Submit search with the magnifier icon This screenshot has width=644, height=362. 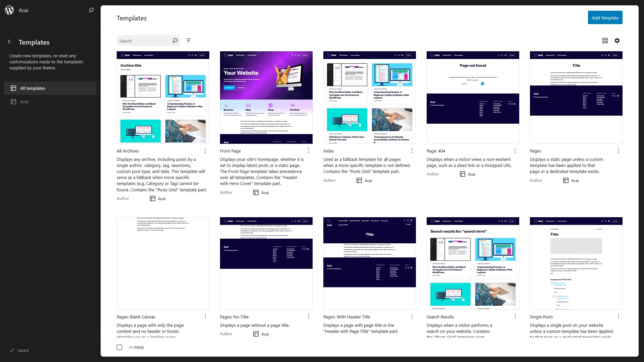coord(175,41)
